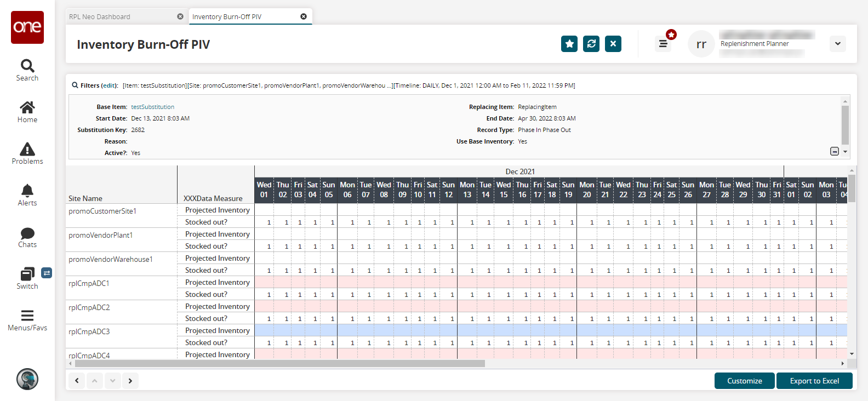Click the horizontal scrollbar of the grid
Screen dimensions: 868x401
click(x=279, y=364)
